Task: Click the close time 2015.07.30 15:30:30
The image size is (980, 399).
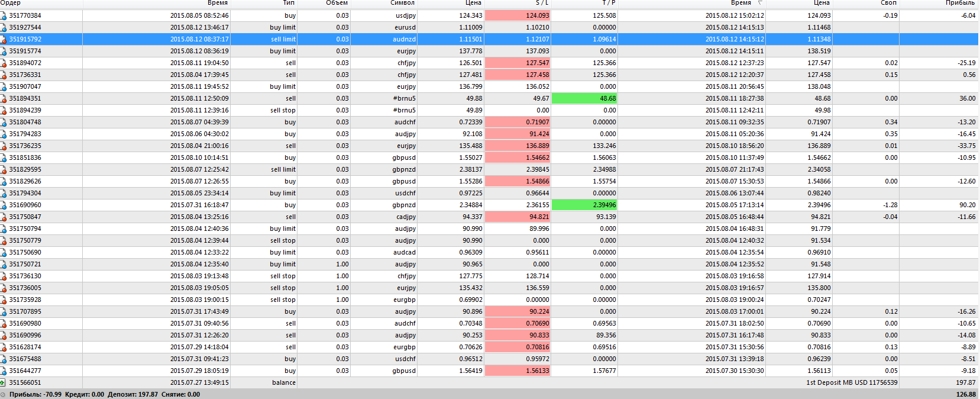Action: 735,371
